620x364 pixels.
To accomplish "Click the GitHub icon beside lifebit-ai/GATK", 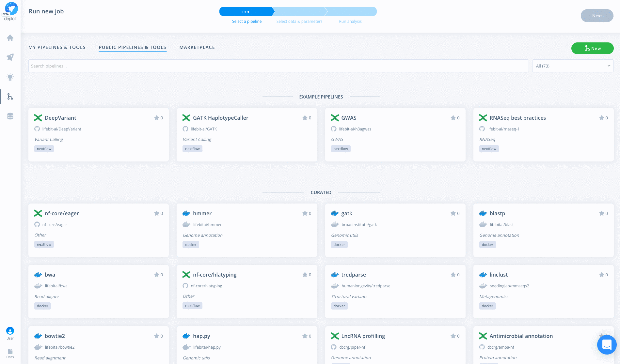I will click(185, 129).
